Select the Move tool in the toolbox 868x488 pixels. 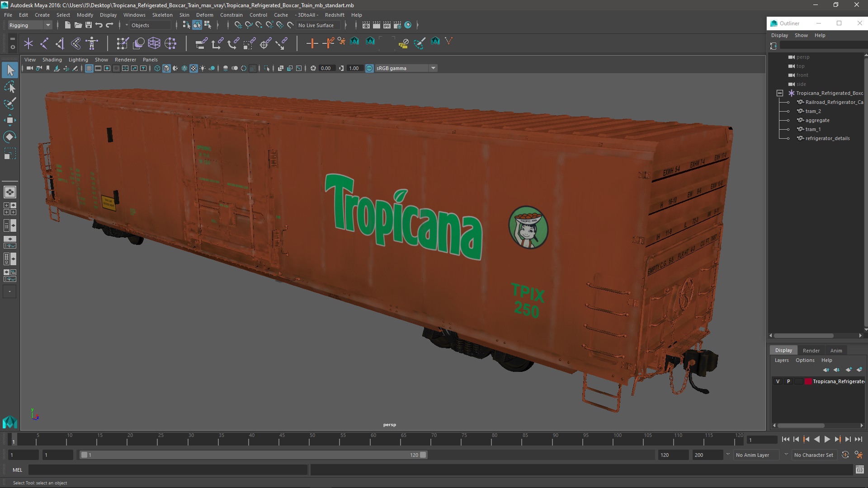point(10,120)
